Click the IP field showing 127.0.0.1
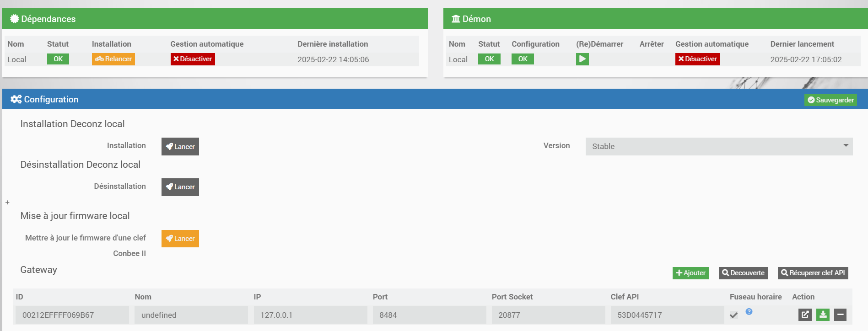 (x=310, y=315)
